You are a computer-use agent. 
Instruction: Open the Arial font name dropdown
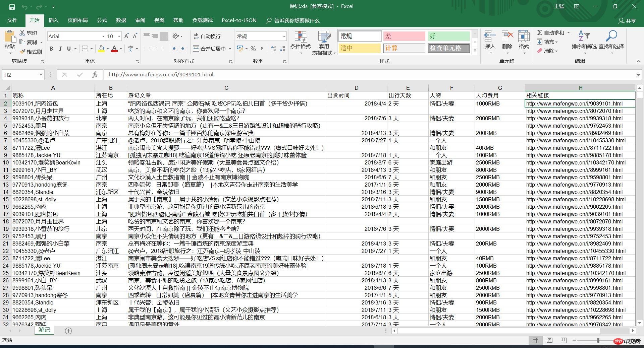103,36
